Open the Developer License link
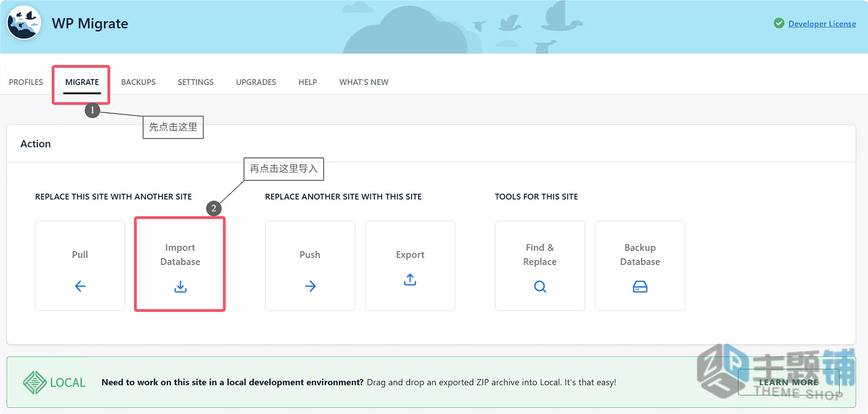The image size is (868, 414). point(822,24)
